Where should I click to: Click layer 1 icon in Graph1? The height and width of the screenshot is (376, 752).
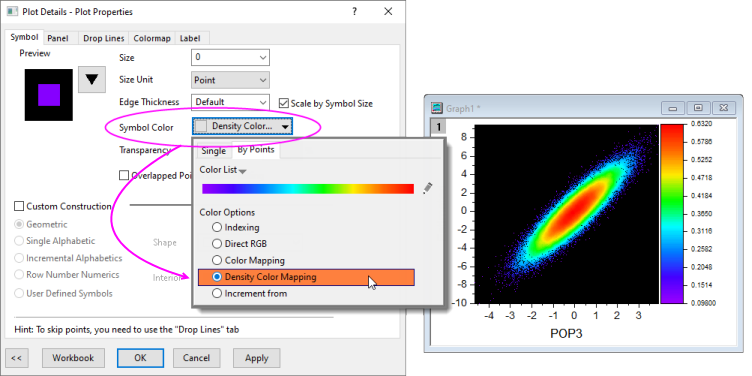point(439,127)
